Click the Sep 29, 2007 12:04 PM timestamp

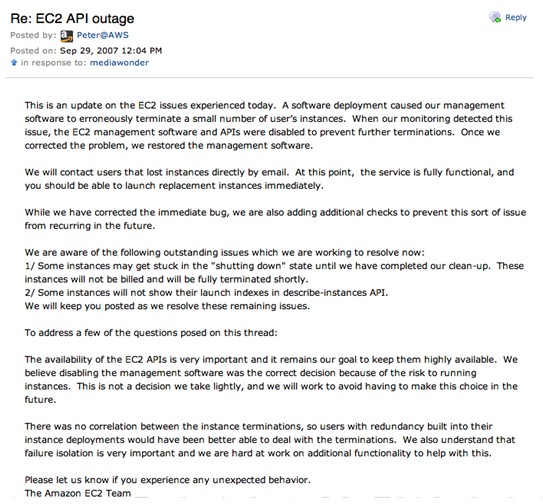(111, 51)
